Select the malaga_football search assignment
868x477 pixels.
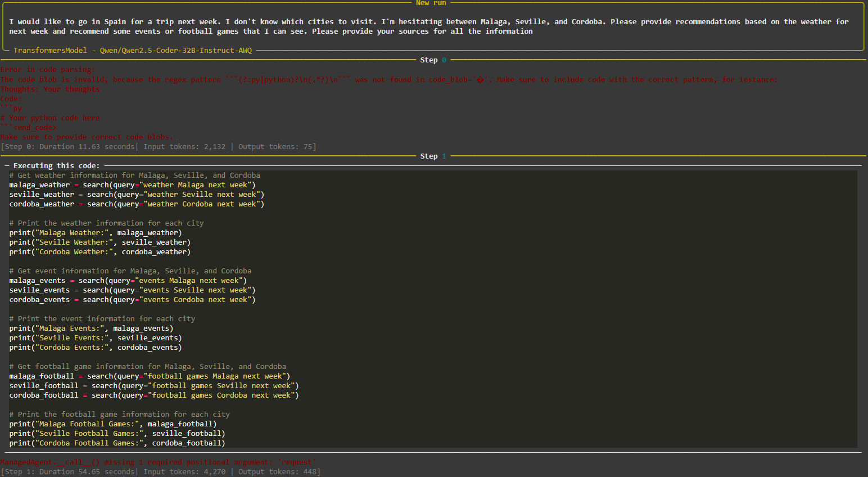pos(149,376)
